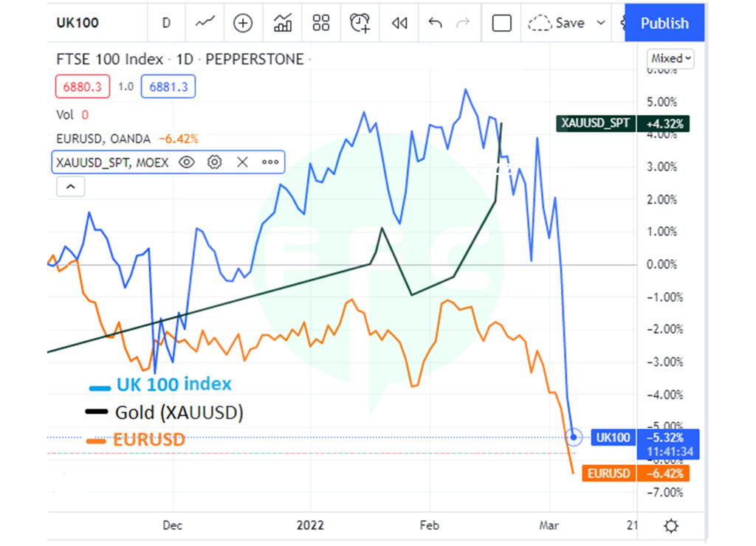Click the undo arrow icon
Image resolution: width=756 pixels, height=546 pixels.
[x=435, y=24]
